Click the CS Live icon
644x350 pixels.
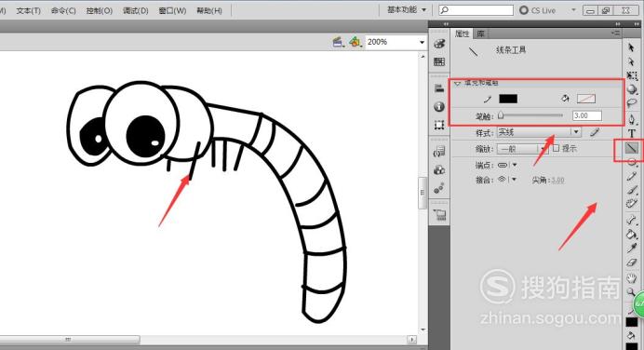coord(524,10)
